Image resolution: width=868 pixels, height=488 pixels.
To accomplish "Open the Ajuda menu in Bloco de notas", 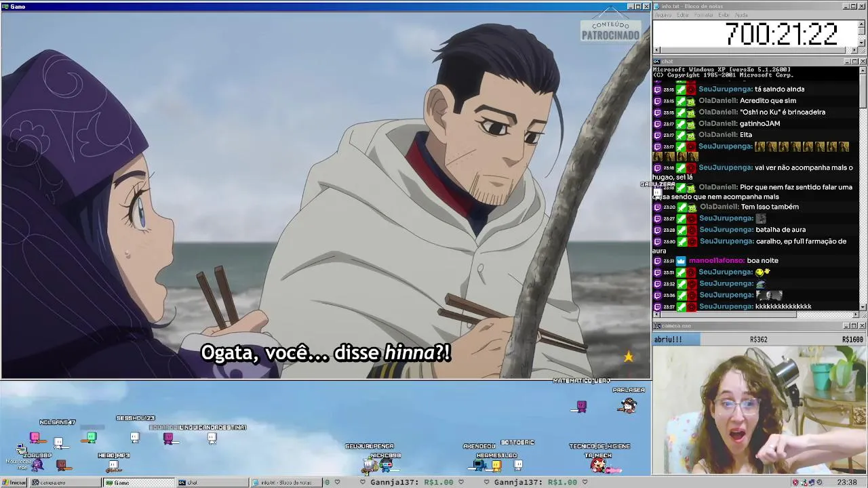I will click(741, 15).
